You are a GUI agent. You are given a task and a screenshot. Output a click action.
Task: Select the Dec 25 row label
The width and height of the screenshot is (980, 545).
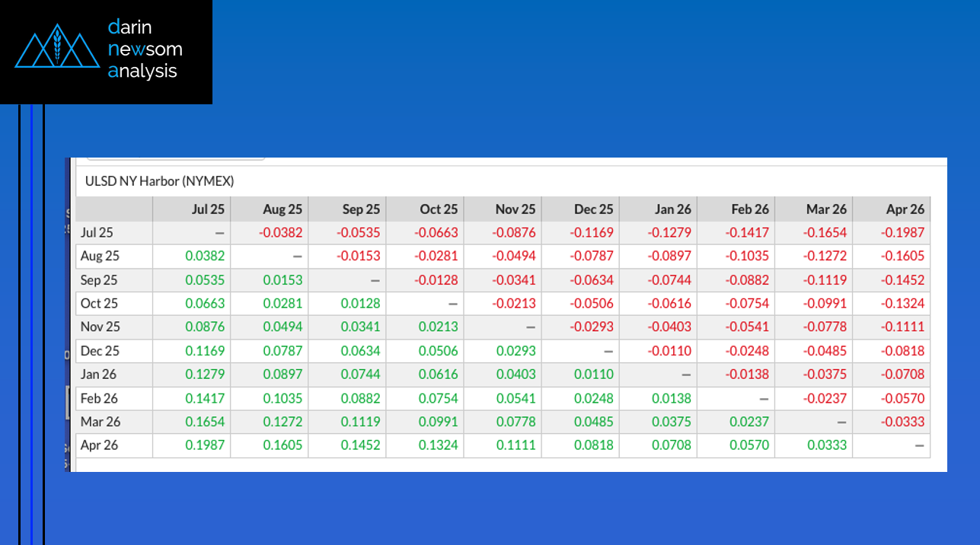coord(100,351)
